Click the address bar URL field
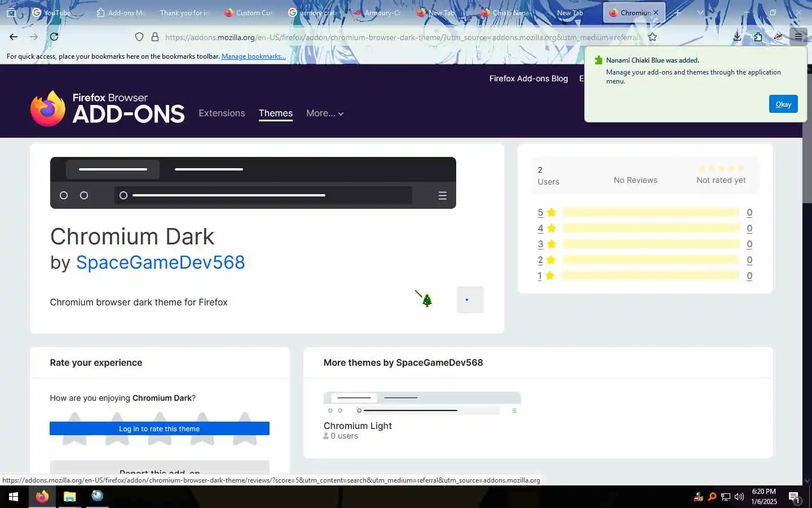The width and height of the screenshot is (812, 508). pyautogui.click(x=401, y=37)
